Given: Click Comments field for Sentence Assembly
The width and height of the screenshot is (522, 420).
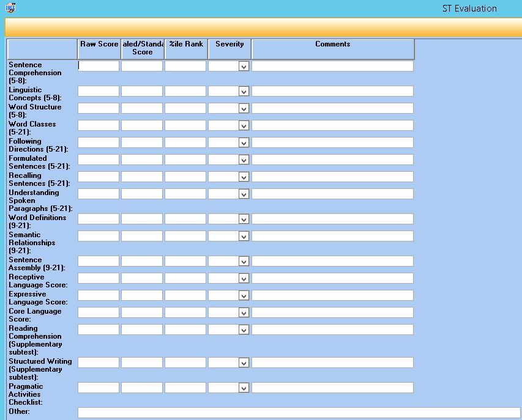Looking at the screenshot, I should point(332,261).
